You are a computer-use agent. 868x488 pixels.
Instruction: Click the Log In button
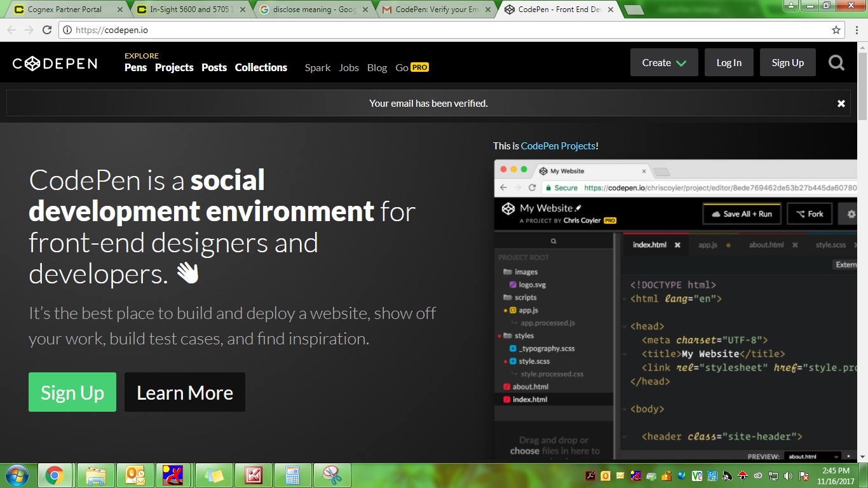click(x=729, y=62)
